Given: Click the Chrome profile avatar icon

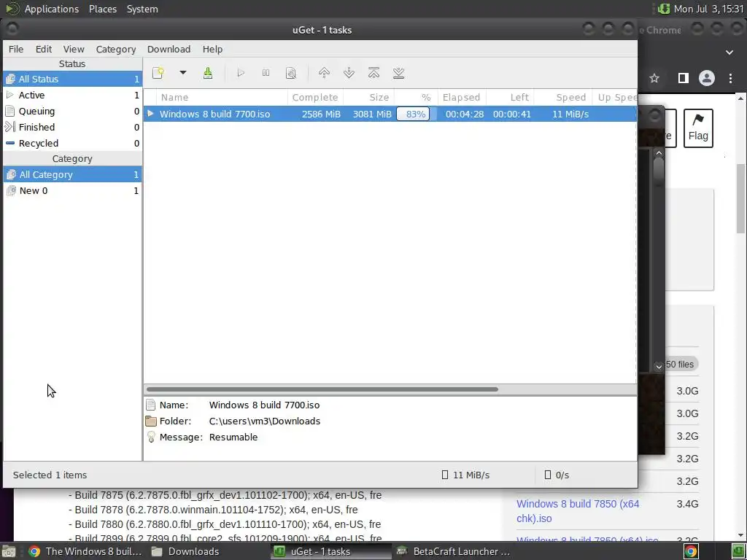Looking at the screenshot, I should pos(706,78).
